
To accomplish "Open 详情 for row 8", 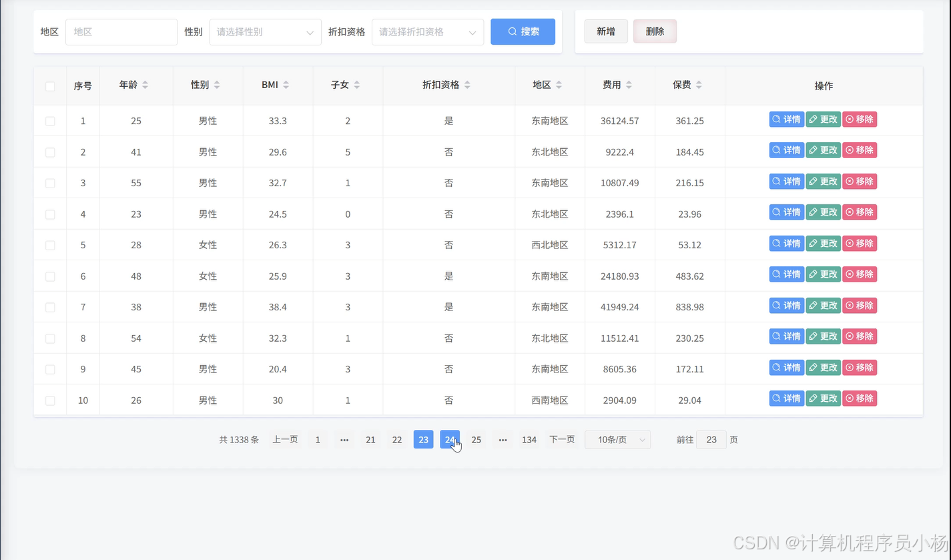I will [x=787, y=336].
